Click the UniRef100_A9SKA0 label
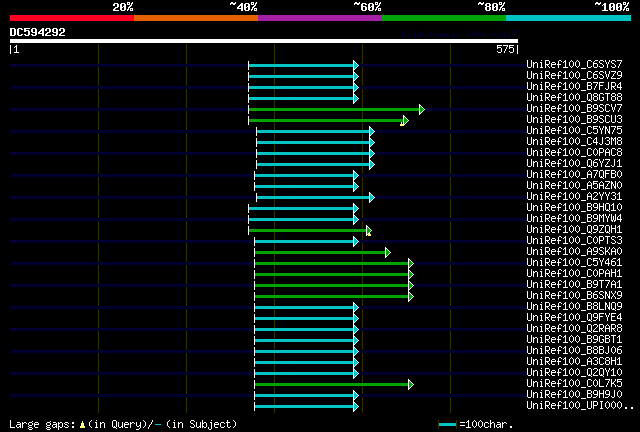 point(574,252)
